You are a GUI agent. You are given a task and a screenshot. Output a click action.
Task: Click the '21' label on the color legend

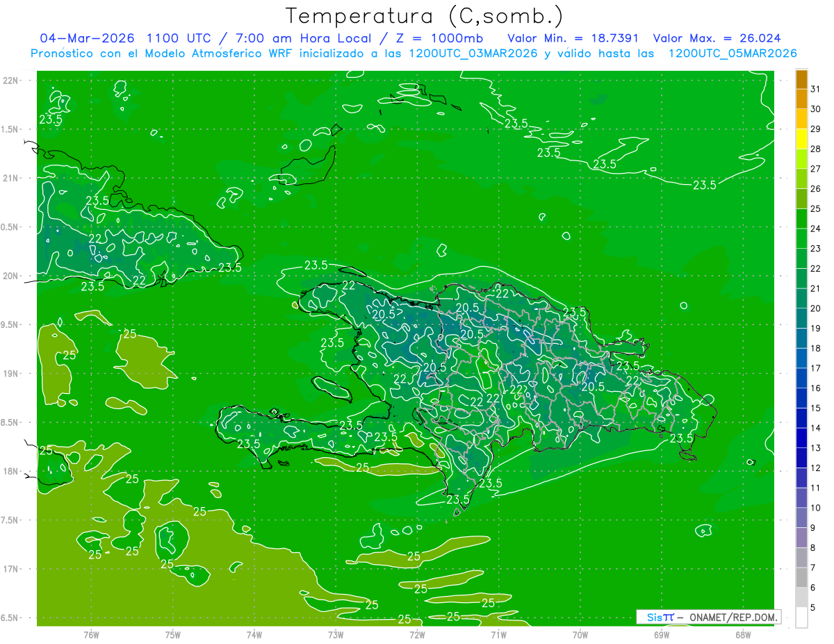pyautogui.click(x=816, y=288)
